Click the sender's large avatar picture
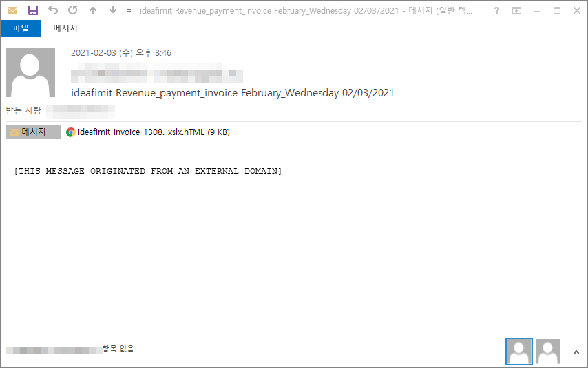The width and height of the screenshot is (588, 368). (30, 72)
